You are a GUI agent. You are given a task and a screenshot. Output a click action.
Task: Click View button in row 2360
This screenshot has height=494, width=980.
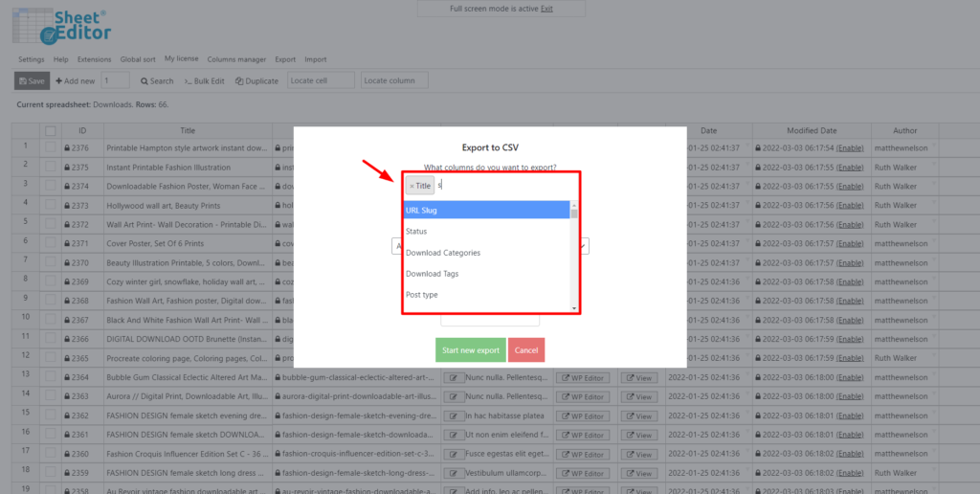639,454
